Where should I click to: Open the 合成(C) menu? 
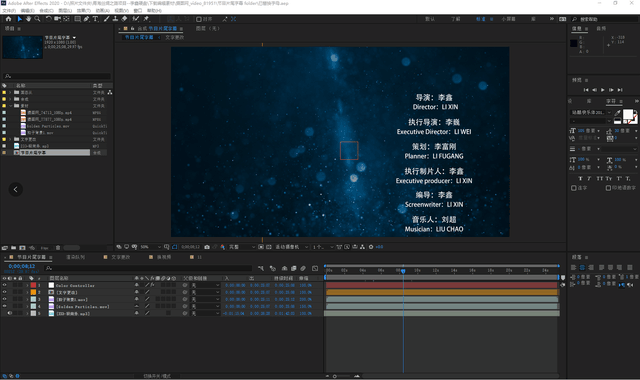46,10
